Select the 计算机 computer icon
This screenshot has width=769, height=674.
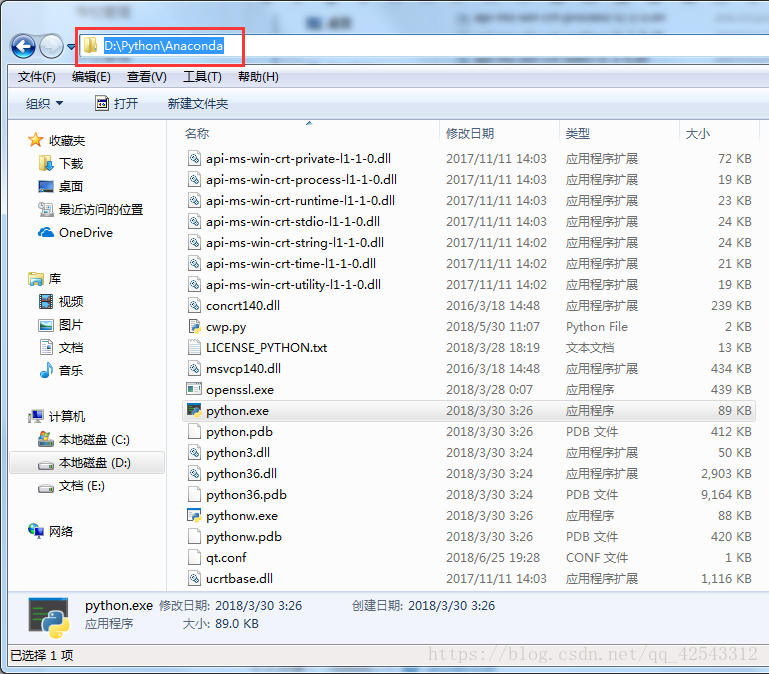(35, 416)
